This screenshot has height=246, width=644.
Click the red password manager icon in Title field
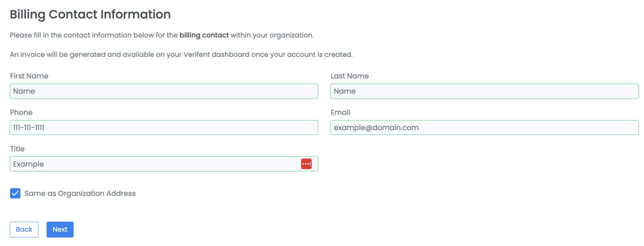(x=306, y=164)
